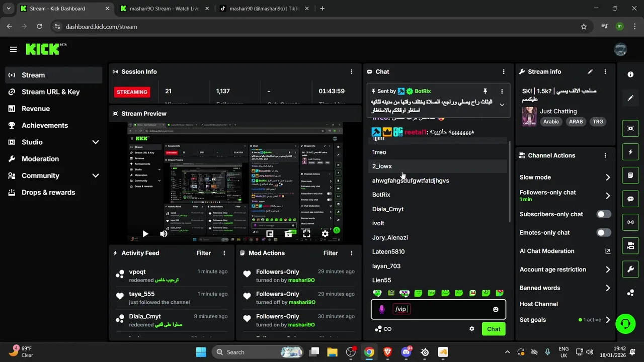Viewport: 644px width, 362px height.
Task: Switch to mashari9O Stream browser tab
Action: point(165,9)
